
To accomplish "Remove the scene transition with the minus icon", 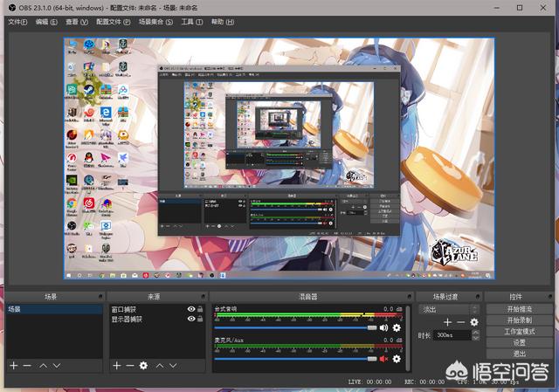I will click(x=461, y=322).
